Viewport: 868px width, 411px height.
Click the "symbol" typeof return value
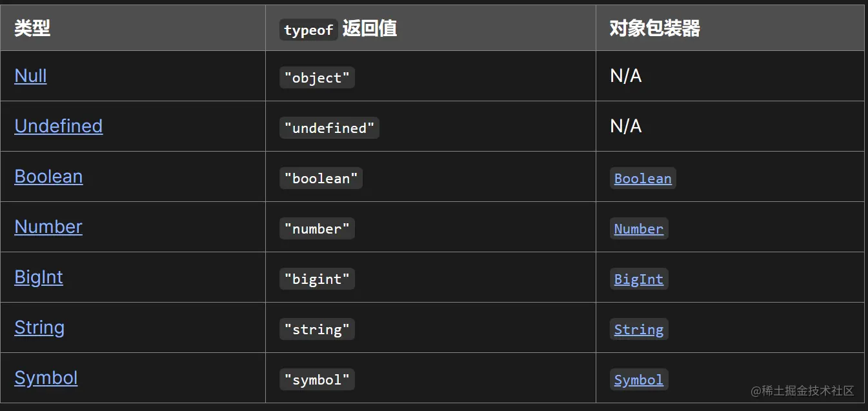[317, 380]
